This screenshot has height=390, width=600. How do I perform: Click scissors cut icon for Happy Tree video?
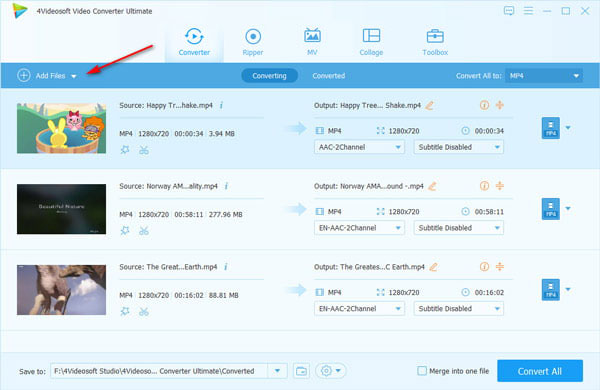(144, 150)
